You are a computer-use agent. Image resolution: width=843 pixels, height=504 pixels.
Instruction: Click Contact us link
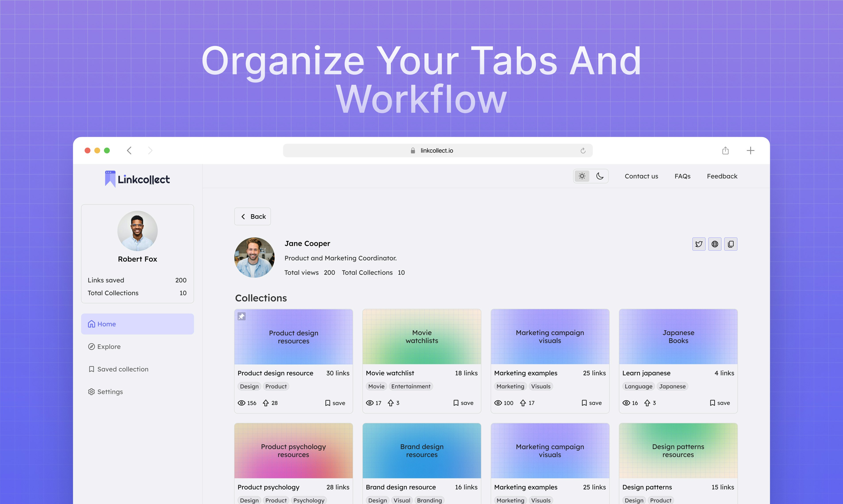click(641, 176)
